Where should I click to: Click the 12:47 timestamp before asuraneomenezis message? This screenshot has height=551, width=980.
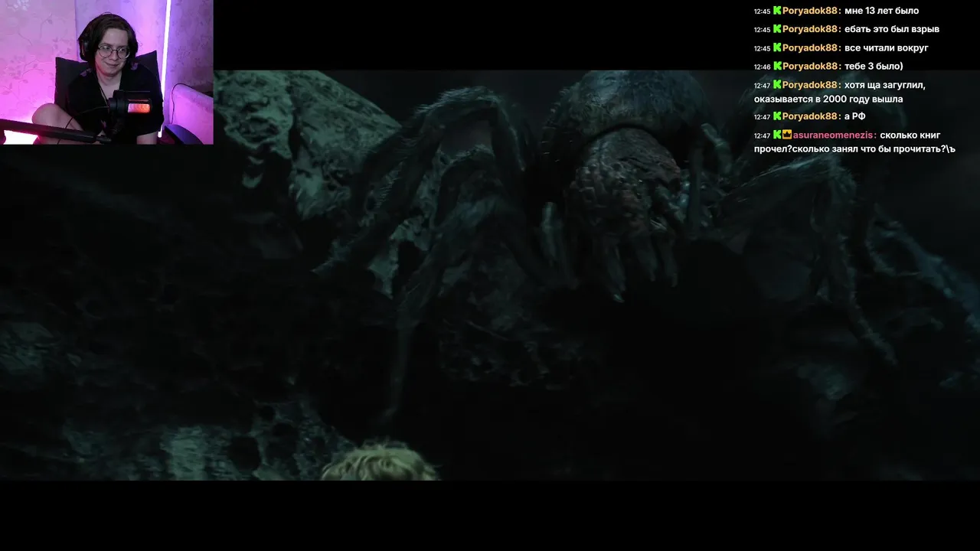click(762, 135)
